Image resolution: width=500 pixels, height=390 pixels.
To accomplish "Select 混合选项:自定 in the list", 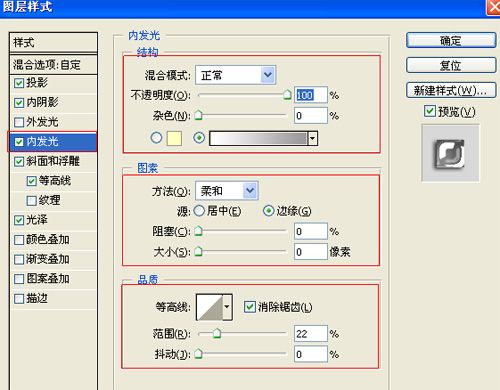I will [x=53, y=64].
